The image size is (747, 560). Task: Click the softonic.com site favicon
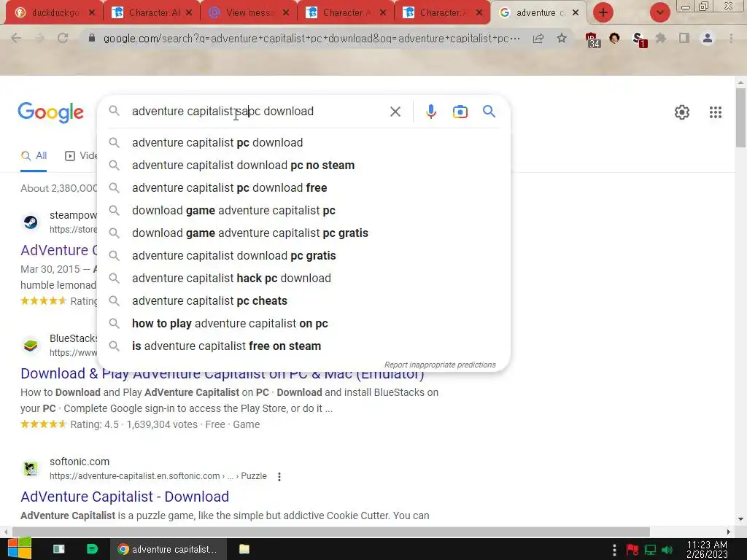click(x=31, y=469)
